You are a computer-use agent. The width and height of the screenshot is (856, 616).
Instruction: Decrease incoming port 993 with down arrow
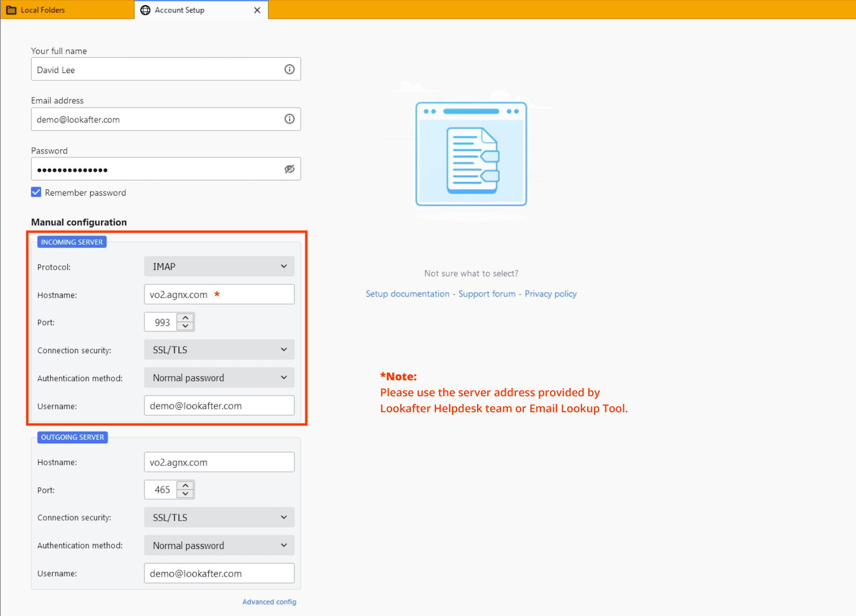pos(185,326)
